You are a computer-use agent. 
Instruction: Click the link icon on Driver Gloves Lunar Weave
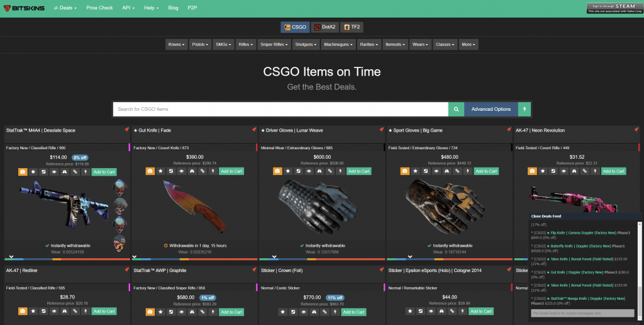(330, 171)
